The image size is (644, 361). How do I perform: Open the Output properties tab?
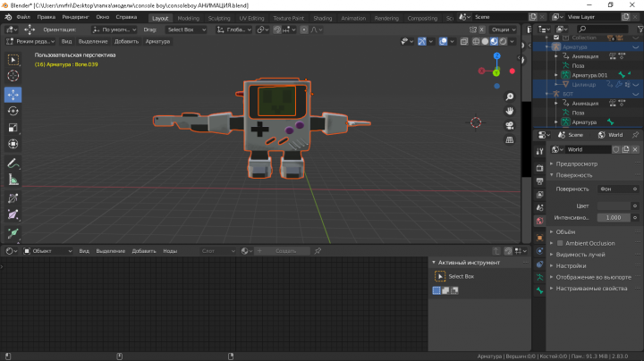coord(539,181)
